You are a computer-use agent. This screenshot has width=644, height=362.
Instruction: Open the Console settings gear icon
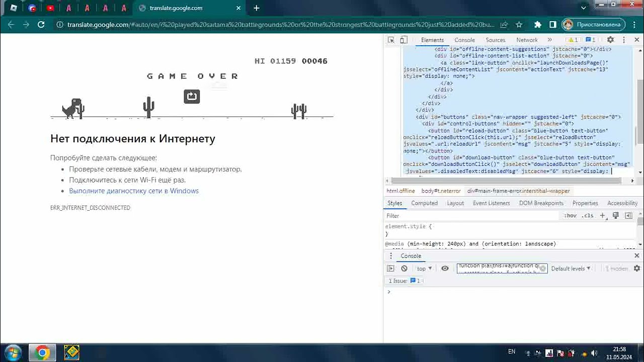coord(637,268)
